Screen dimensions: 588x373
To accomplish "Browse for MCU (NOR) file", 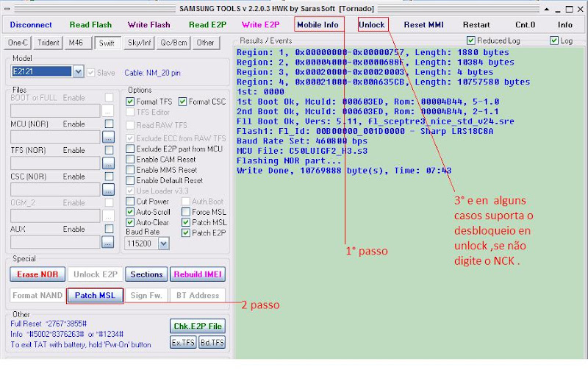I will (x=108, y=138).
